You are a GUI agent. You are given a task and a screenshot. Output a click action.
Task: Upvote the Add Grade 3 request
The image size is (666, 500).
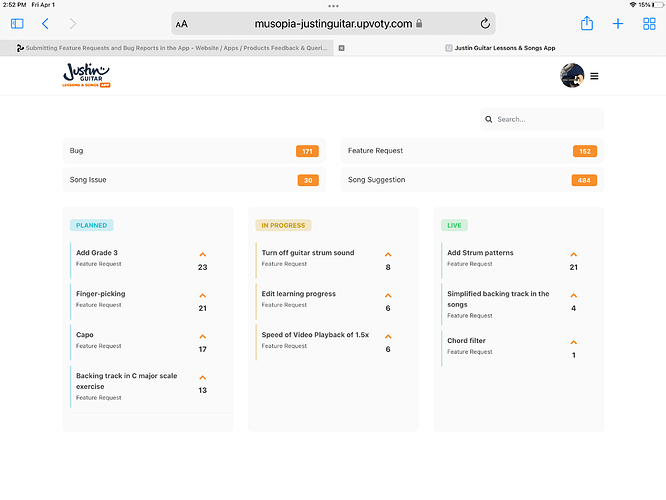[x=202, y=255]
